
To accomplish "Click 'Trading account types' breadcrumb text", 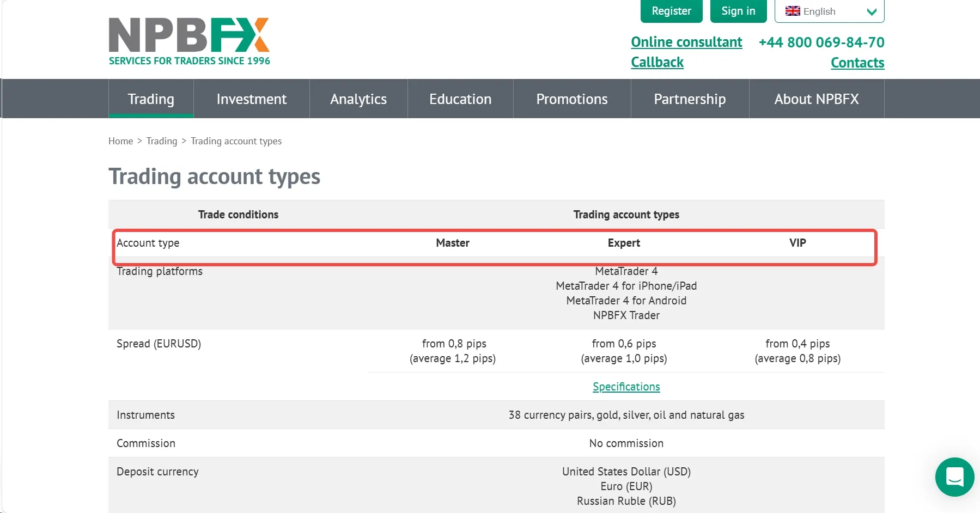I will coord(236,141).
